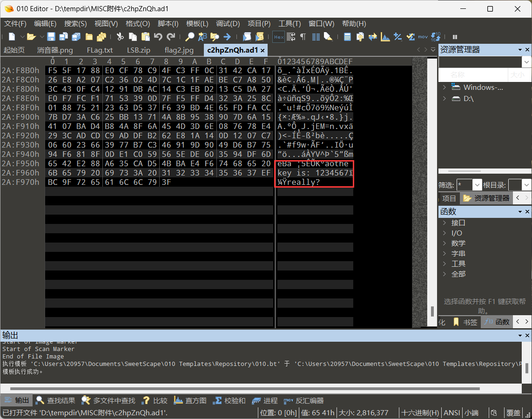Click the Histogram toolbar icon
The image size is (532, 419).
pyautogui.click(x=385, y=37)
